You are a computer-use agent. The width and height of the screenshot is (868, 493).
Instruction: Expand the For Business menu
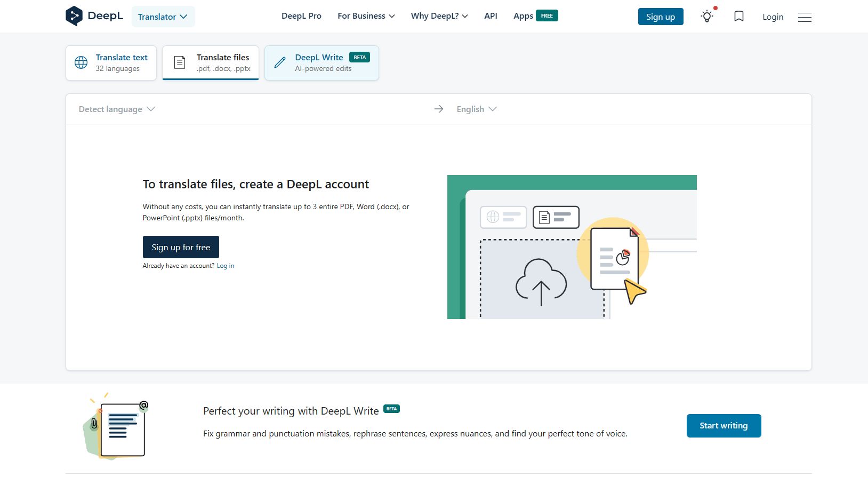coord(366,16)
